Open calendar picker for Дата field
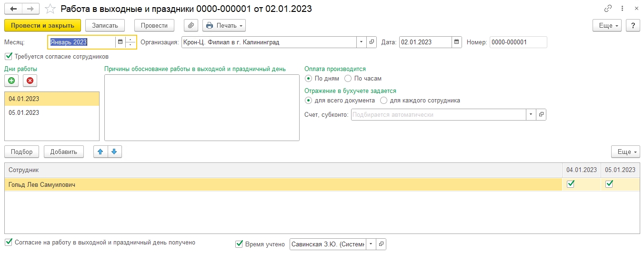This screenshot has height=254, width=644. point(457,42)
